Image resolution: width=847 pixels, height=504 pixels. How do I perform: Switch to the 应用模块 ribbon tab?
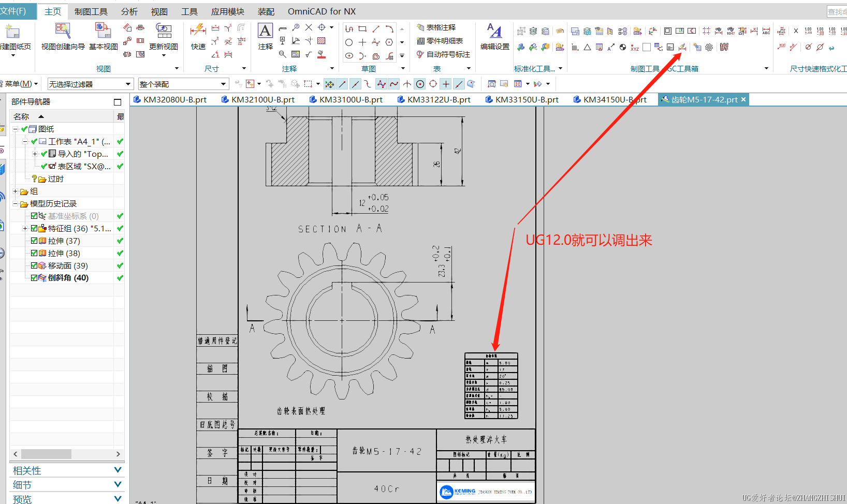pyautogui.click(x=227, y=11)
